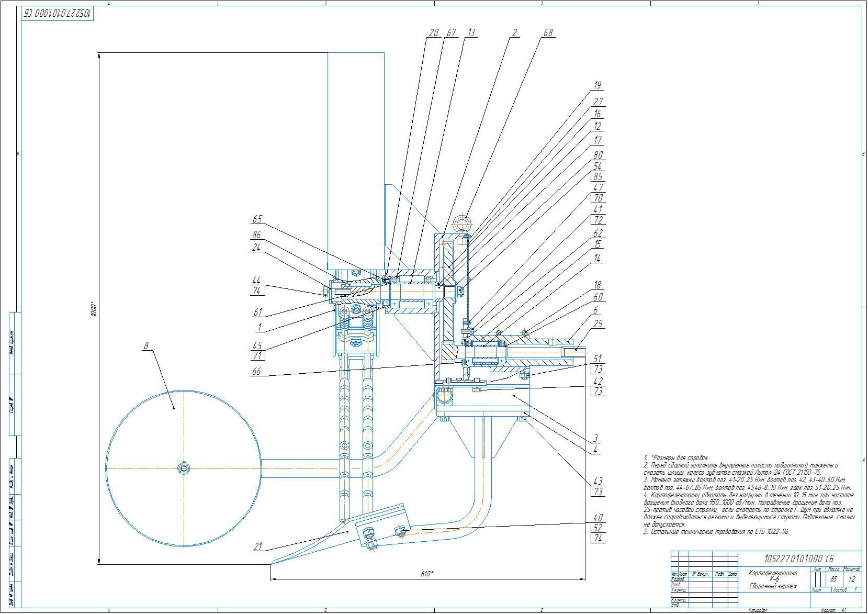Select part callout number 85
The width and height of the screenshot is (868, 614).
pos(598,177)
